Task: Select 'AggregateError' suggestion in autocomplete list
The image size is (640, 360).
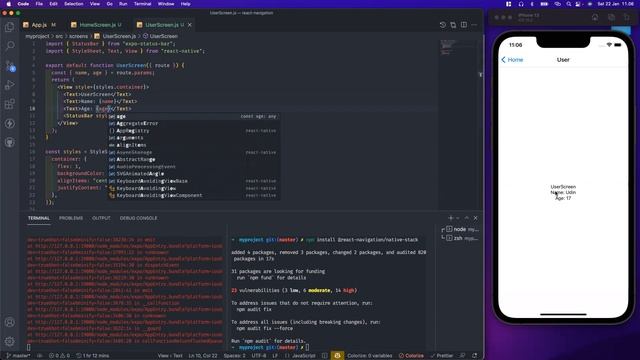Action: [194, 123]
